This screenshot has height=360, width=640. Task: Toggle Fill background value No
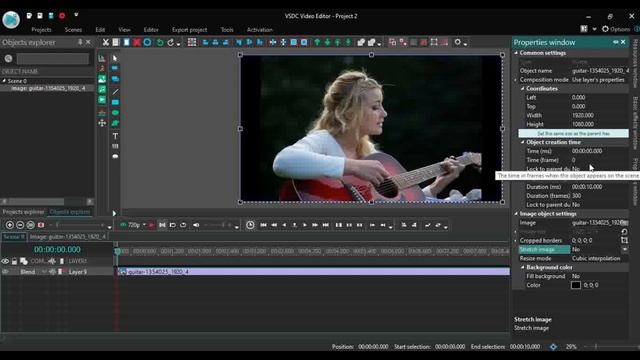point(576,276)
